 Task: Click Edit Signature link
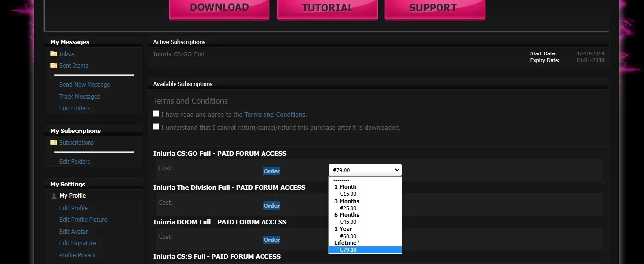[78, 243]
